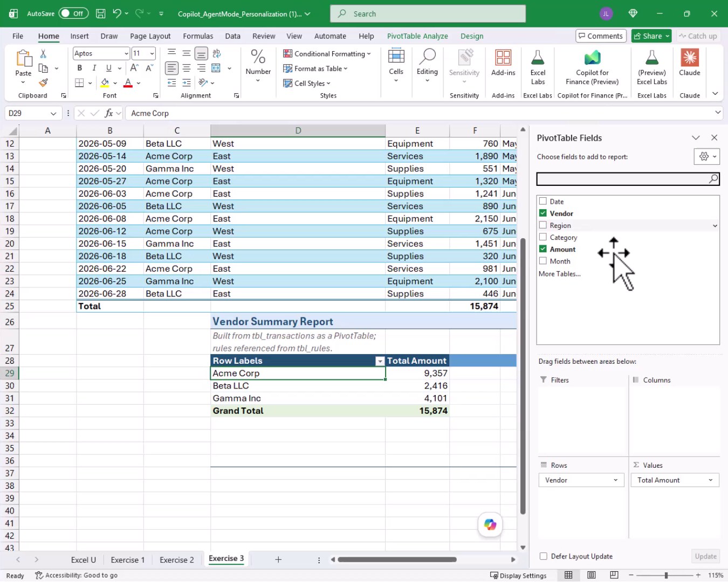The image size is (728, 582).
Task: Check the Region field
Action: pos(543,225)
